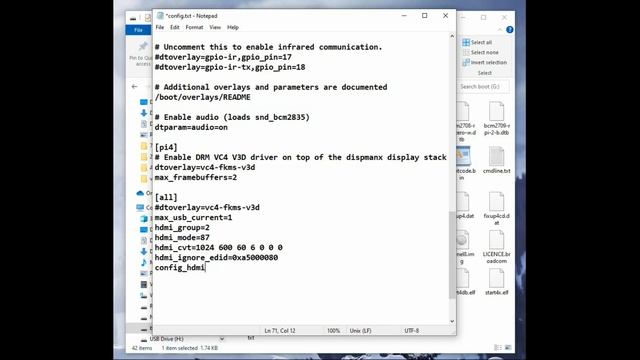Click the Notepad title bar icon
640x360 pixels.
point(160,16)
